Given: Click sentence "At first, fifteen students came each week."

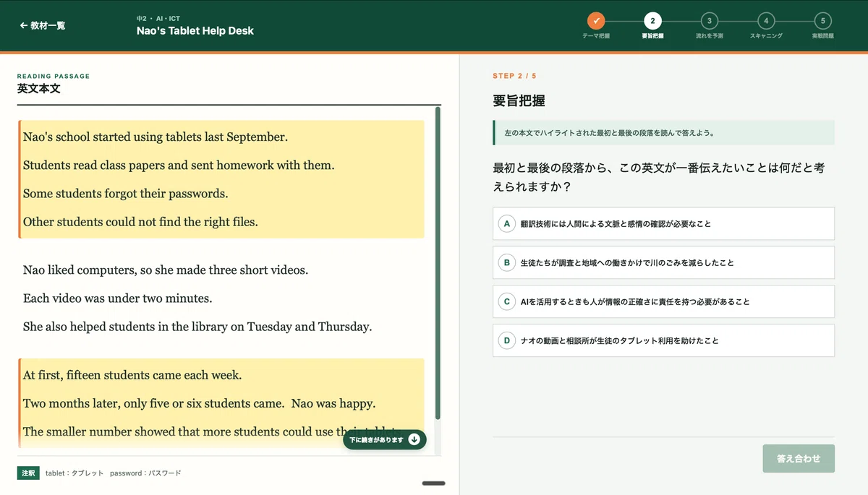Looking at the screenshot, I should coord(132,375).
